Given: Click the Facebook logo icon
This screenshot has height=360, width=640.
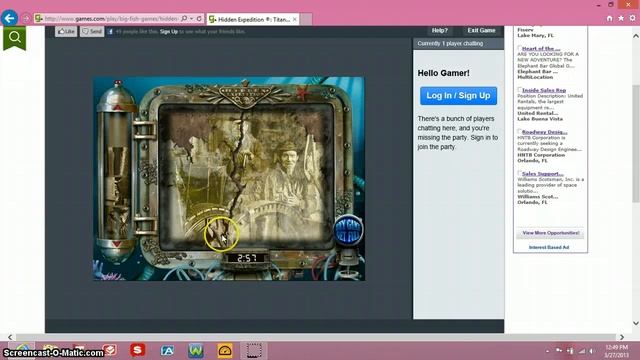Looking at the screenshot, I should (110, 31).
